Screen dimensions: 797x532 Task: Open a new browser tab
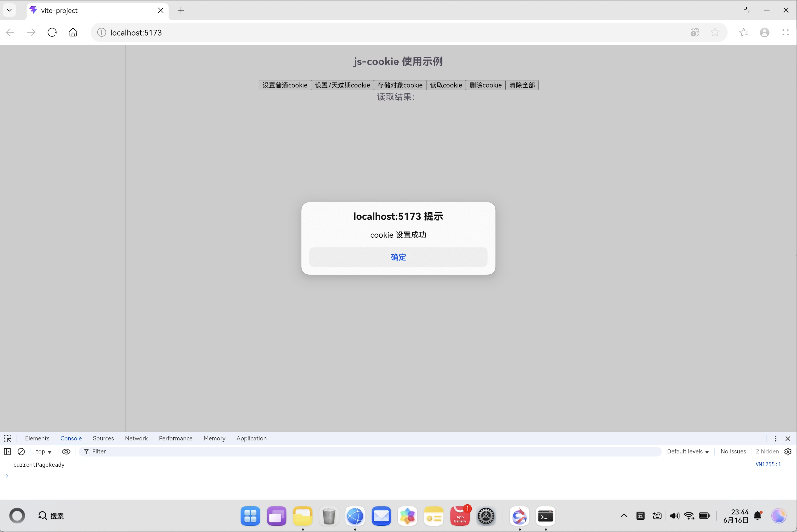coord(181,10)
